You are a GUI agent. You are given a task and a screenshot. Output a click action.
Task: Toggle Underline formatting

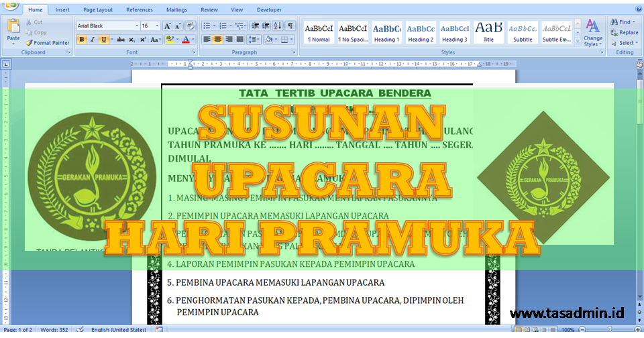[103, 40]
